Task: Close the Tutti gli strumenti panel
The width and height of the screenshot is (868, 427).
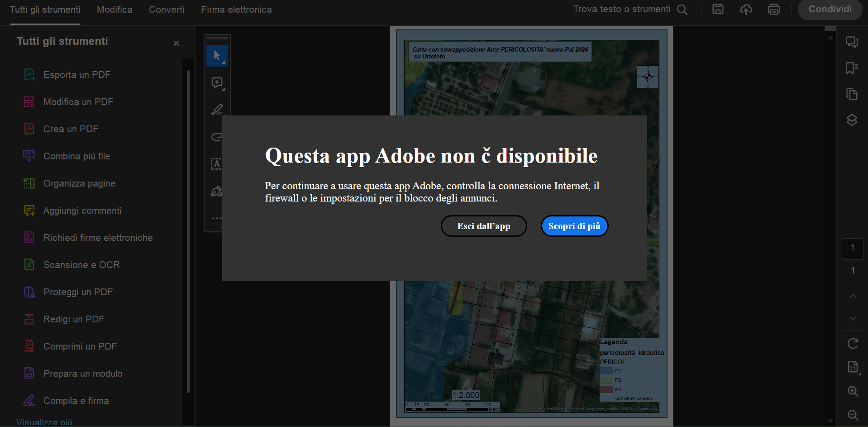Action: [x=176, y=43]
